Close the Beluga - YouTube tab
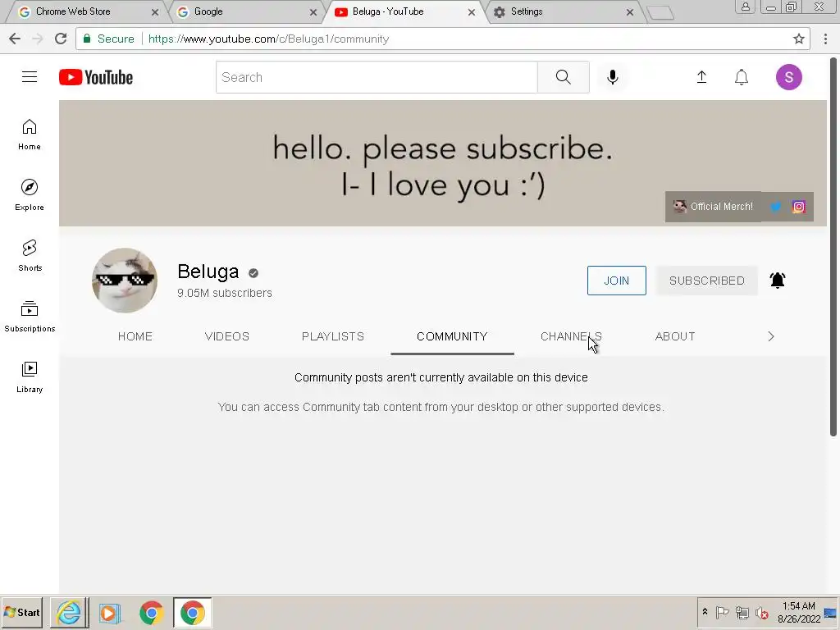 (472, 11)
